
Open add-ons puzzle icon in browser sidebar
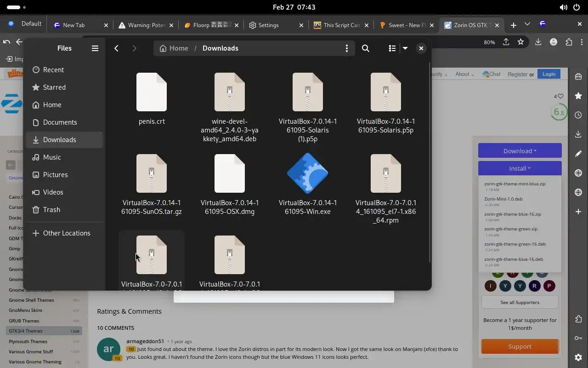point(578,319)
